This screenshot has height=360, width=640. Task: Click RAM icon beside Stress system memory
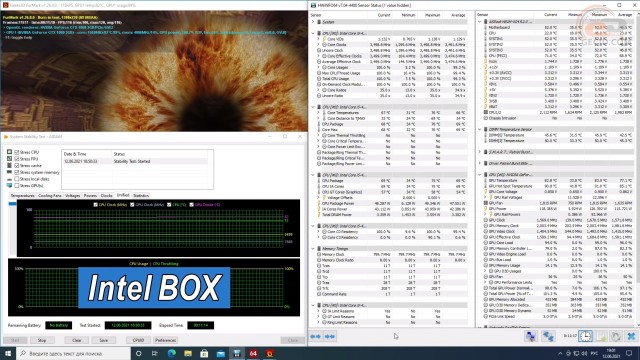click(x=9, y=172)
